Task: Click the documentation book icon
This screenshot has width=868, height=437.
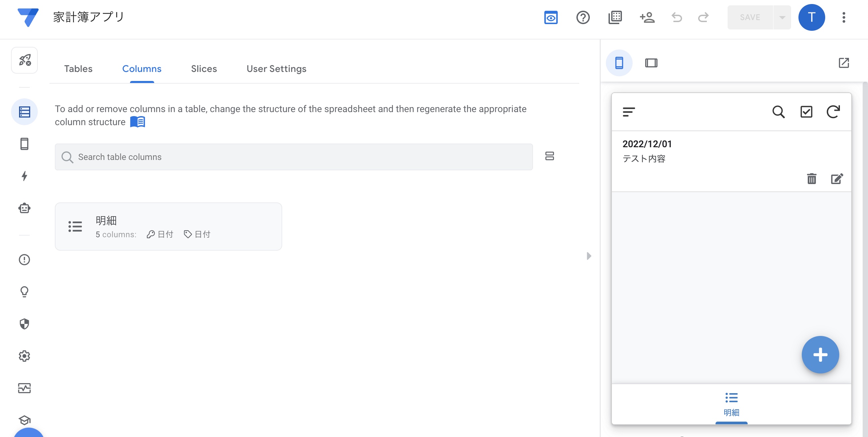Action: pos(137,122)
